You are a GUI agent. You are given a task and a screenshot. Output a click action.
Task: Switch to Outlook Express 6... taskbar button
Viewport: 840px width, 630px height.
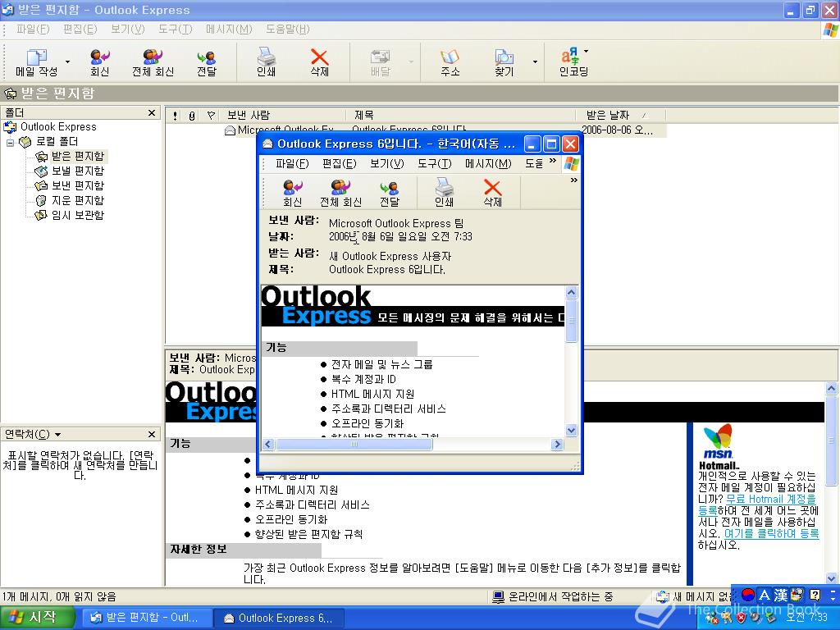coord(277,618)
